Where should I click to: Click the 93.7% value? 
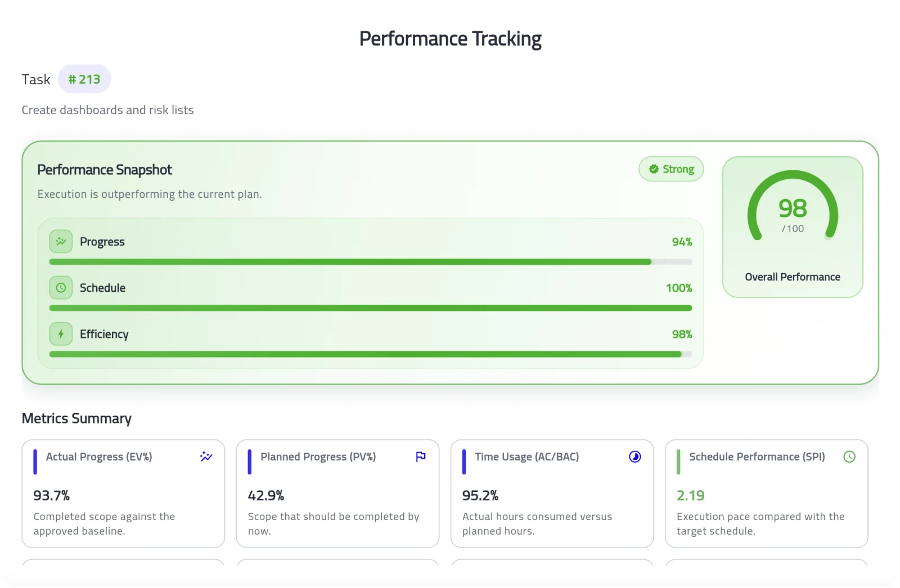point(52,496)
